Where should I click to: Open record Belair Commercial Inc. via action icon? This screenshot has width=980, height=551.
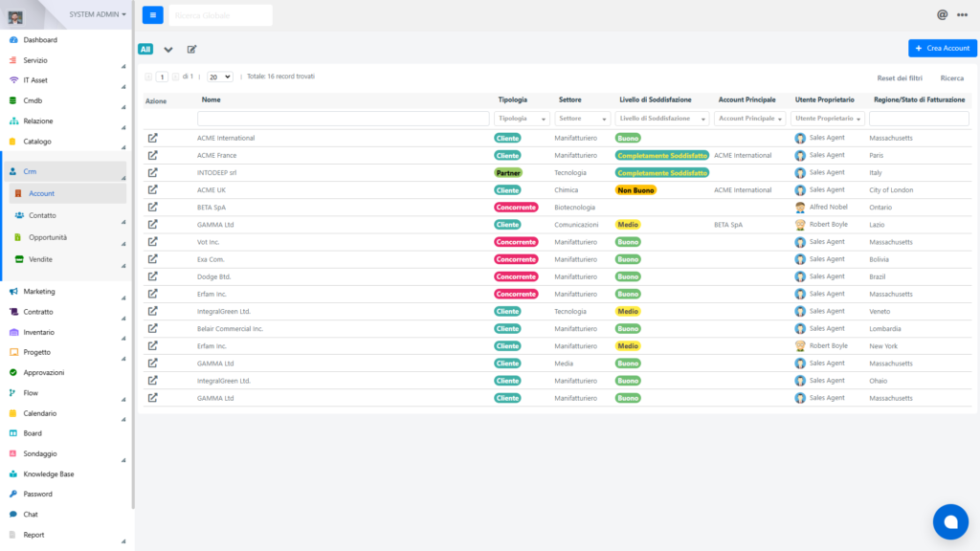point(152,329)
